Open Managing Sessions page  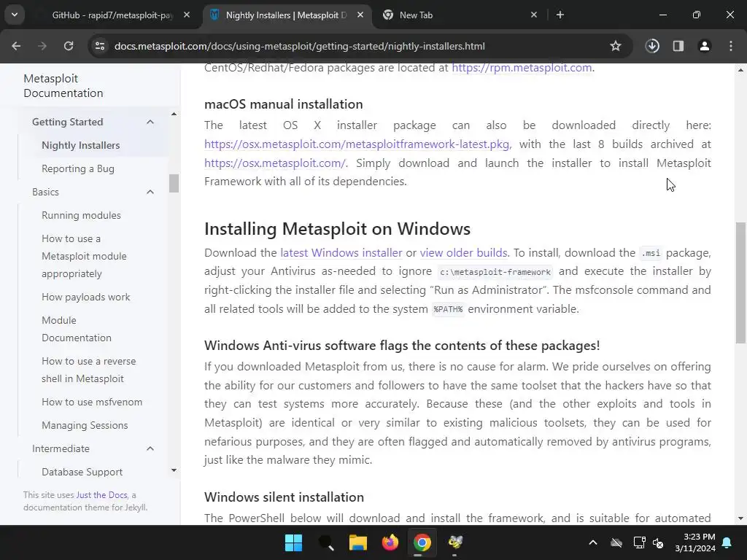(85, 425)
